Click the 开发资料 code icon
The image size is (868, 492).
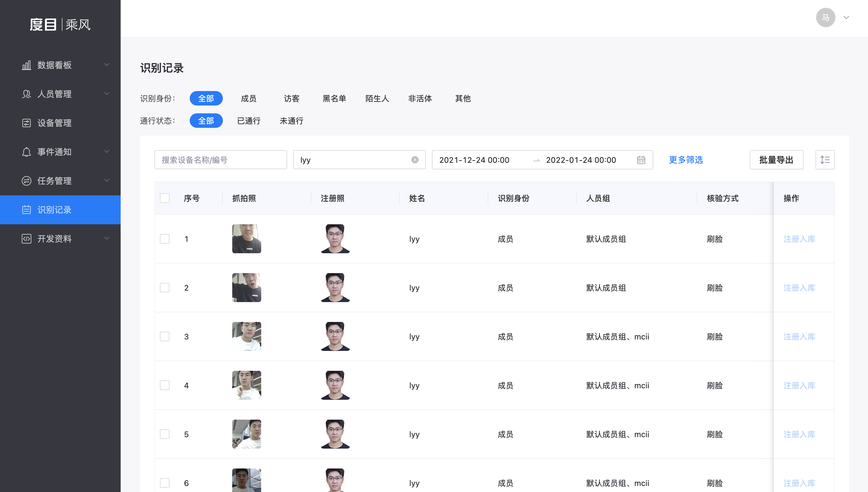click(26, 238)
